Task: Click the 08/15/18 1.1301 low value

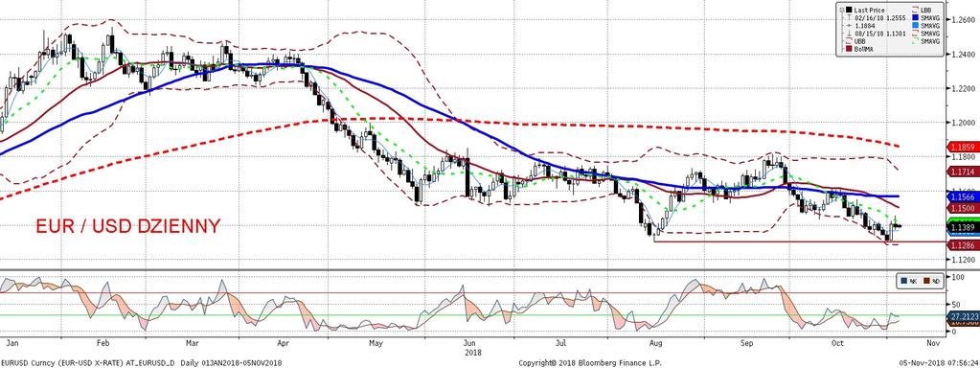Action: tap(880, 34)
